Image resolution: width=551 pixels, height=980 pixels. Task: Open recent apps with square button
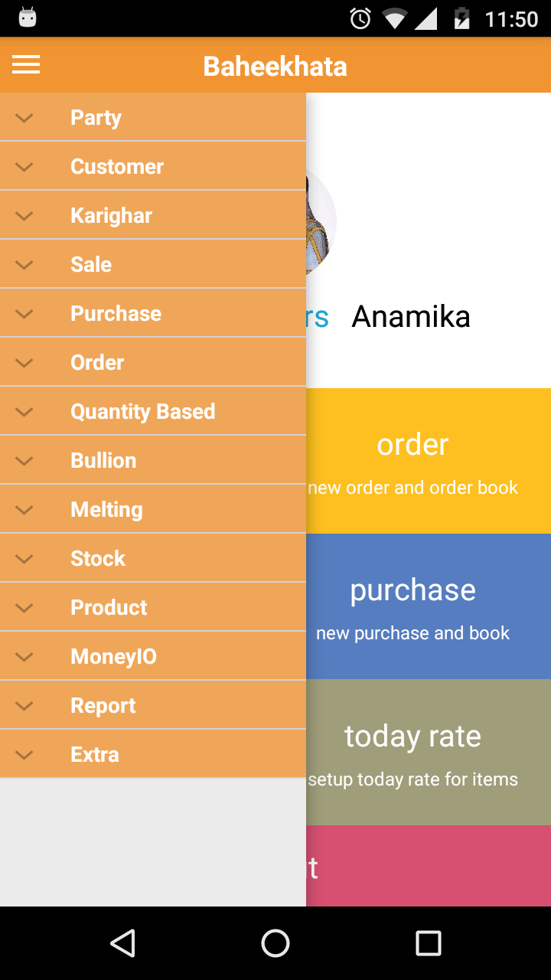coord(428,943)
